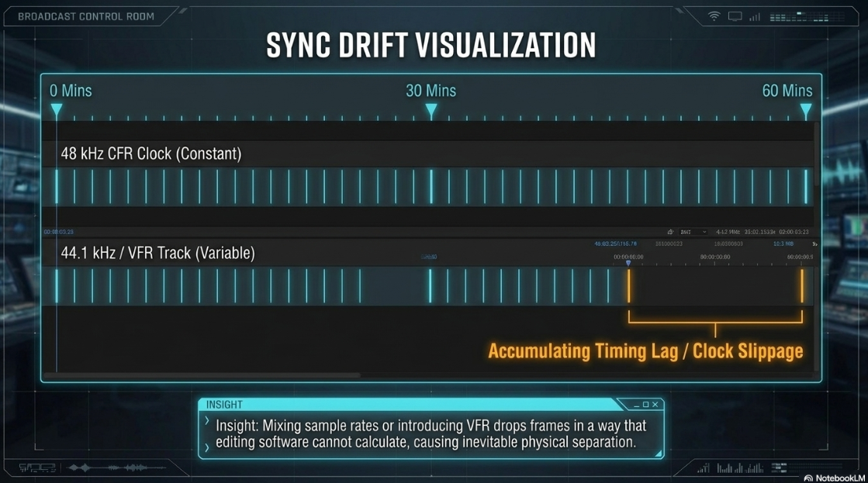Image resolution: width=868 pixels, height=483 pixels.
Task: Close the Insight panel
Action: point(655,405)
